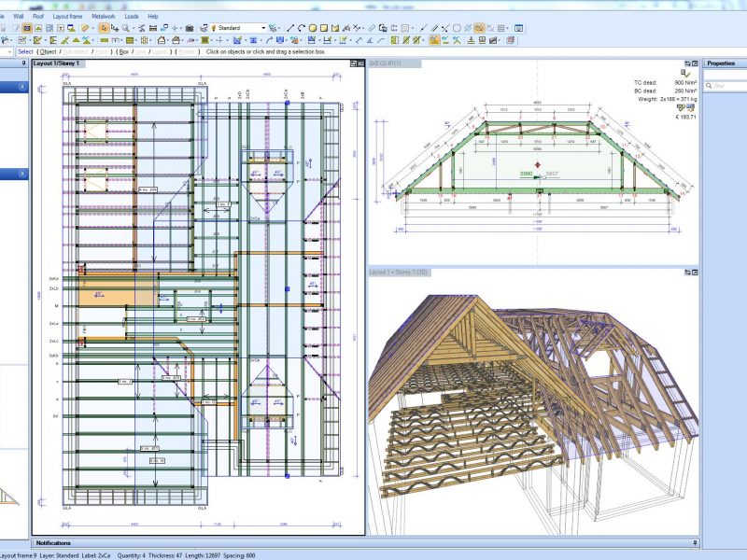Expand the Notifications panel pin menu
This screenshot has height=560, width=747.
[x=694, y=542]
